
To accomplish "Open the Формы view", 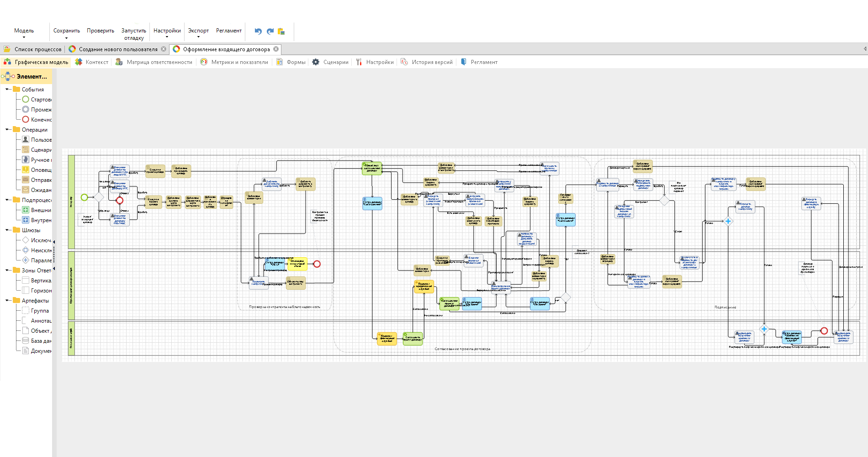I will 291,62.
